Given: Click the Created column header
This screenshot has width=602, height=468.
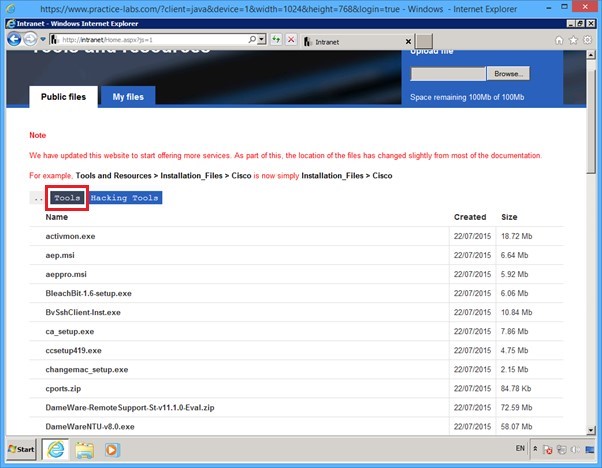Looking at the screenshot, I should click(470, 217).
